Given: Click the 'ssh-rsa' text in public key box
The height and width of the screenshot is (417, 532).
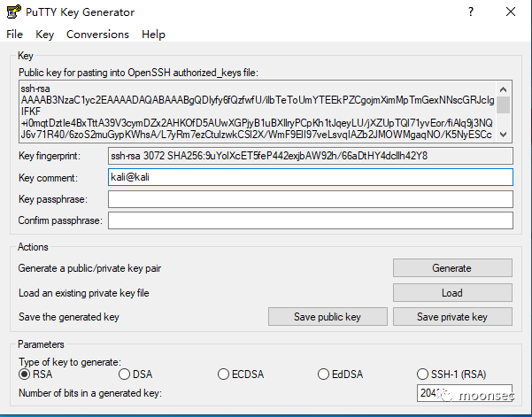Looking at the screenshot, I should (x=35, y=89).
